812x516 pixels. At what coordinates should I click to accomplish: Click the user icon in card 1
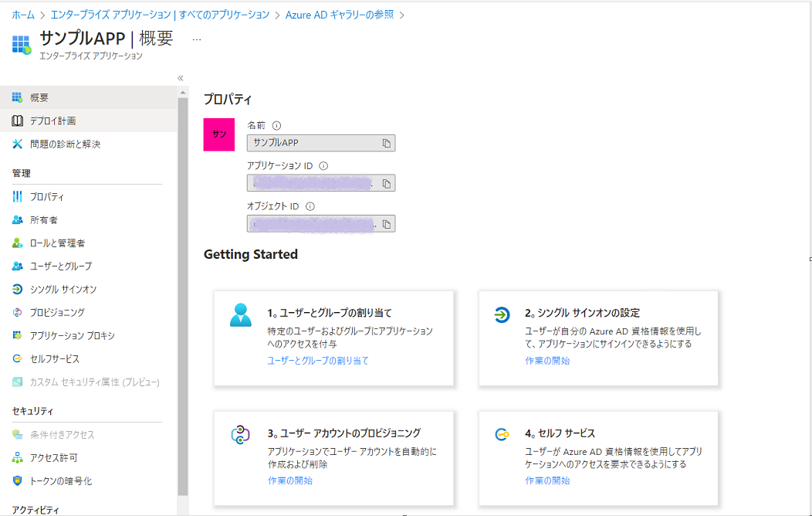(x=241, y=315)
